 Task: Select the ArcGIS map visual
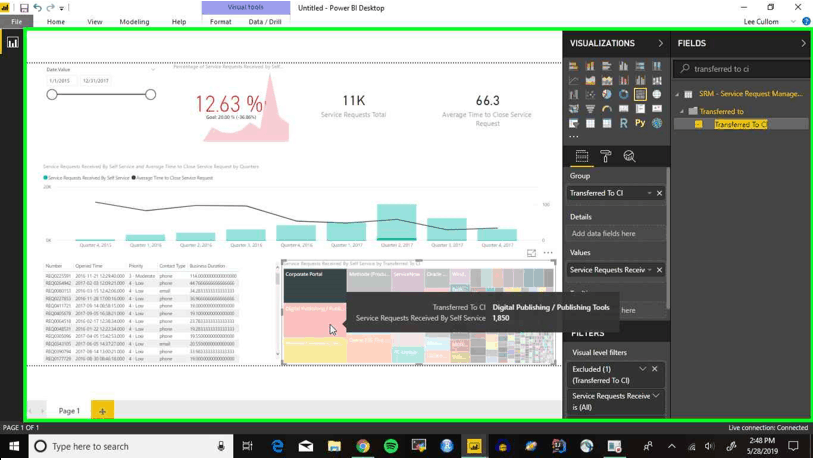coord(657,124)
